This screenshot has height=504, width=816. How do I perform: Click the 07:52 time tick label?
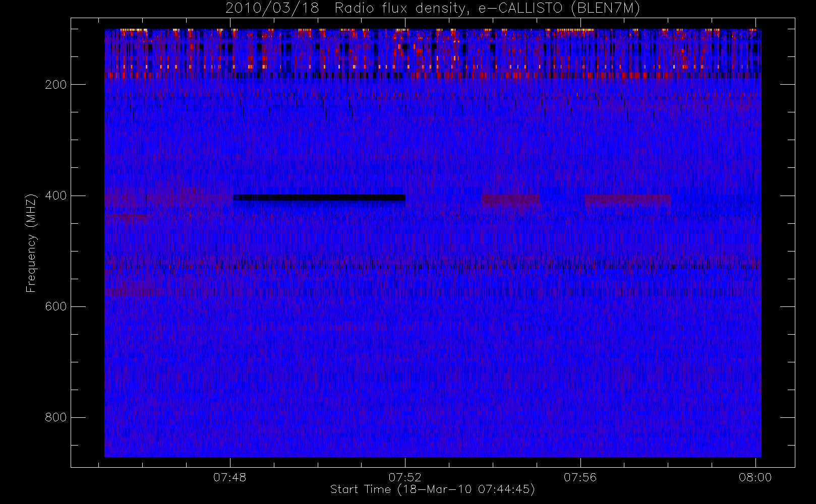[x=405, y=477]
